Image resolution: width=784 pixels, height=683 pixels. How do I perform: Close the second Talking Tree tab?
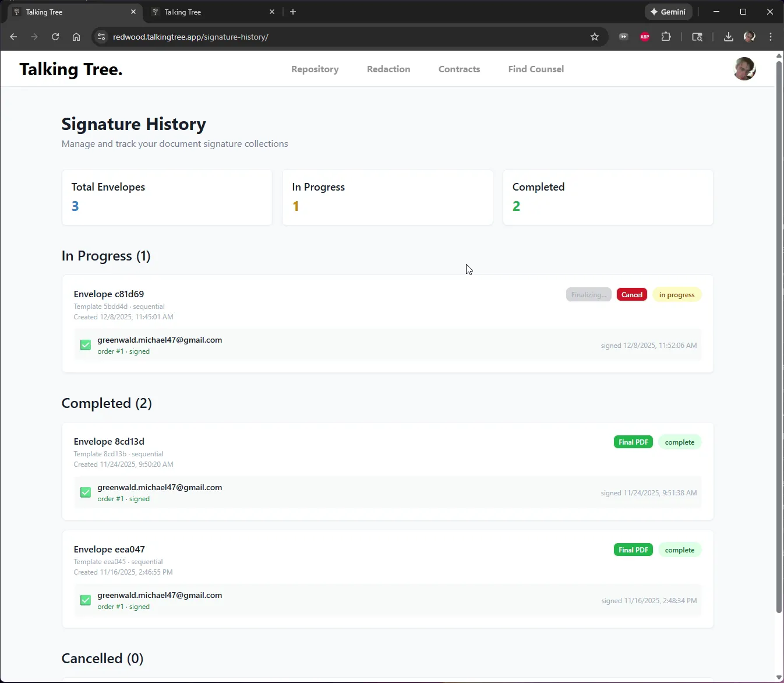coord(272,12)
